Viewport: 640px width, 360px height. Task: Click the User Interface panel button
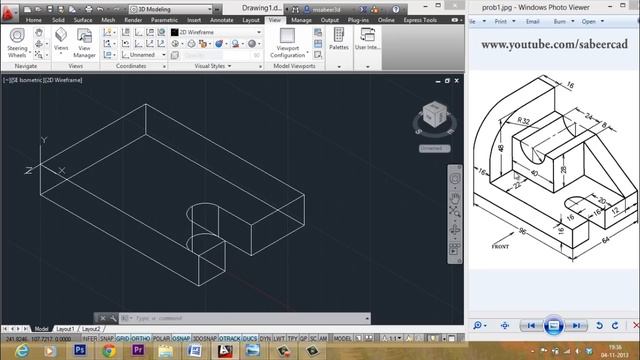pos(367,39)
